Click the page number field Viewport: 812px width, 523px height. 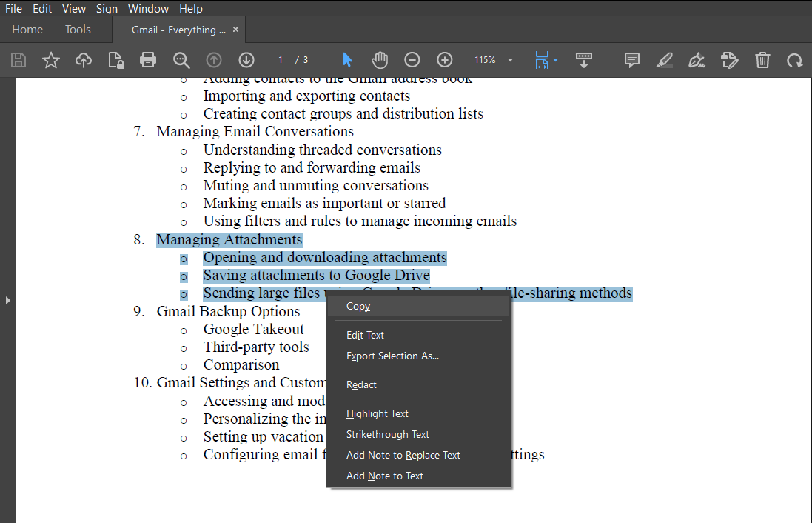[x=280, y=60]
